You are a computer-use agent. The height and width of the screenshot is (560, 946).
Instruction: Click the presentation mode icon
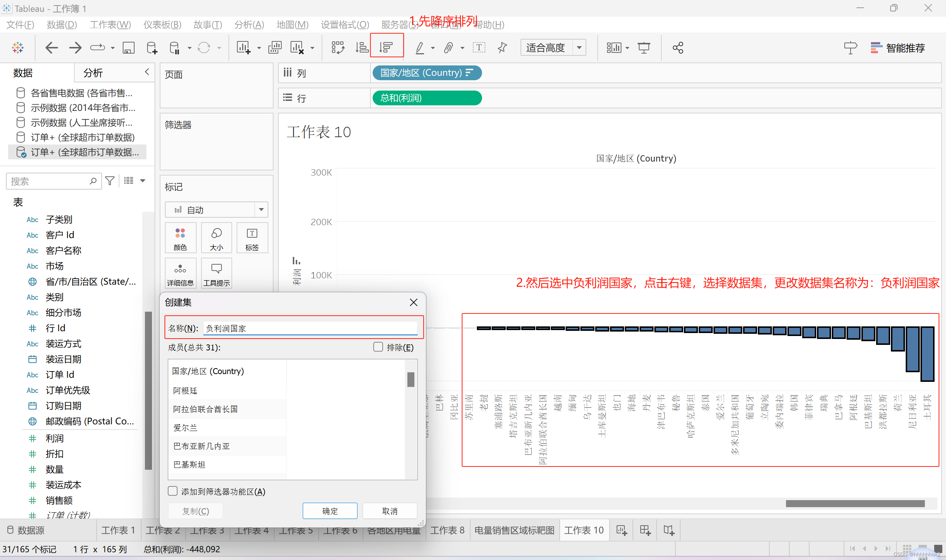pos(644,48)
